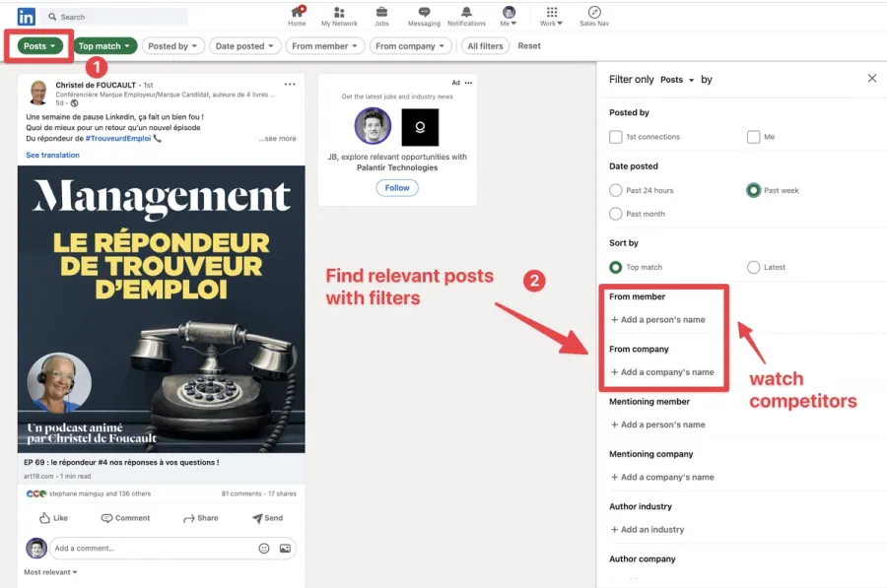The width and height of the screenshot is (887, 588).
Task: Expand the Date posted filter dropdown
Action: [243, 45]
